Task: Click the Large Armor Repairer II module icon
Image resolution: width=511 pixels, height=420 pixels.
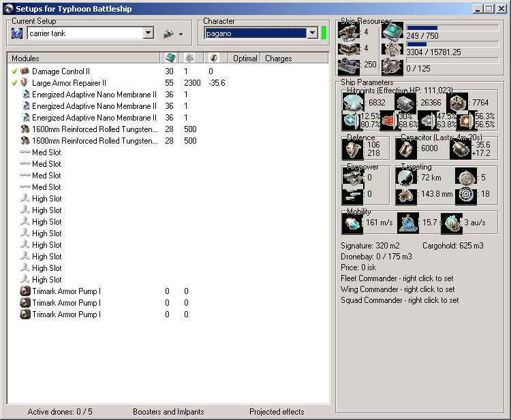Action: point(25,83)
